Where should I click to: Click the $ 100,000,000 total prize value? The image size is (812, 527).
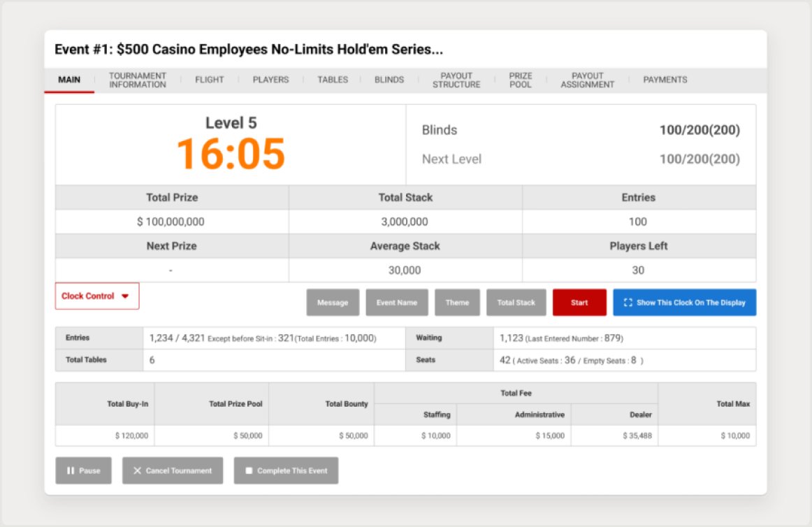point(171,222)
